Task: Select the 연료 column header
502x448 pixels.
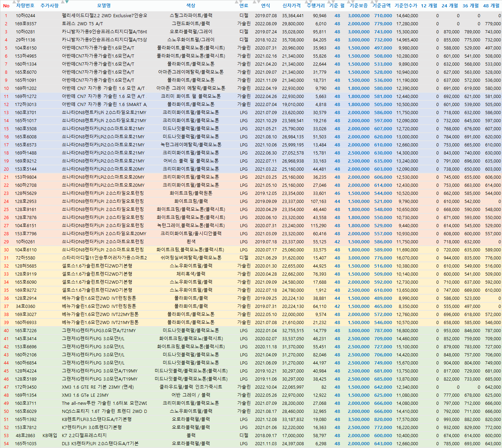Action: tap(244, 6)
